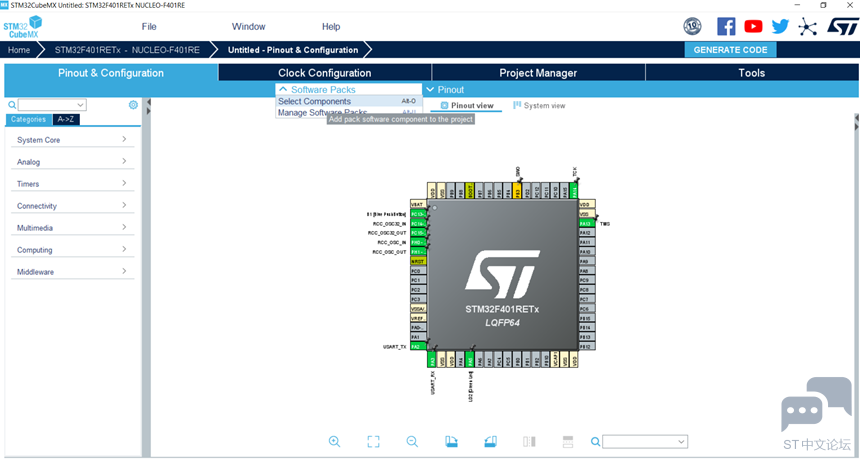Click the VBAT pin on chip
This screenshot has width=860, height=460.
pos(418,204)
